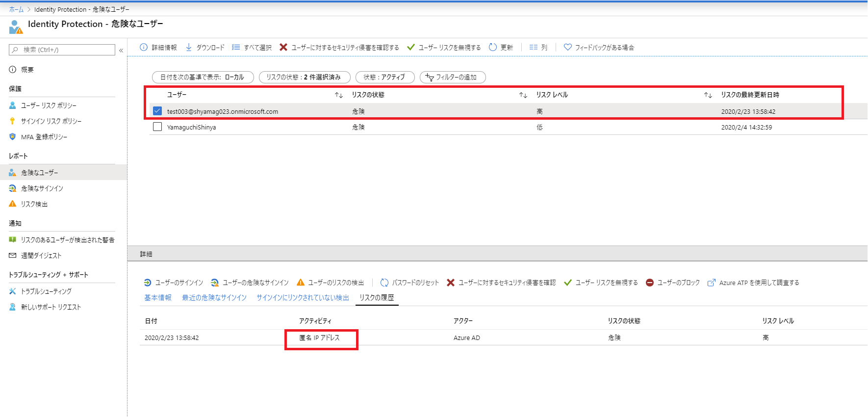Click the MFA 登録ポリシー shield icon
This screenshot has height=417, width=868.
pos(13,137)
